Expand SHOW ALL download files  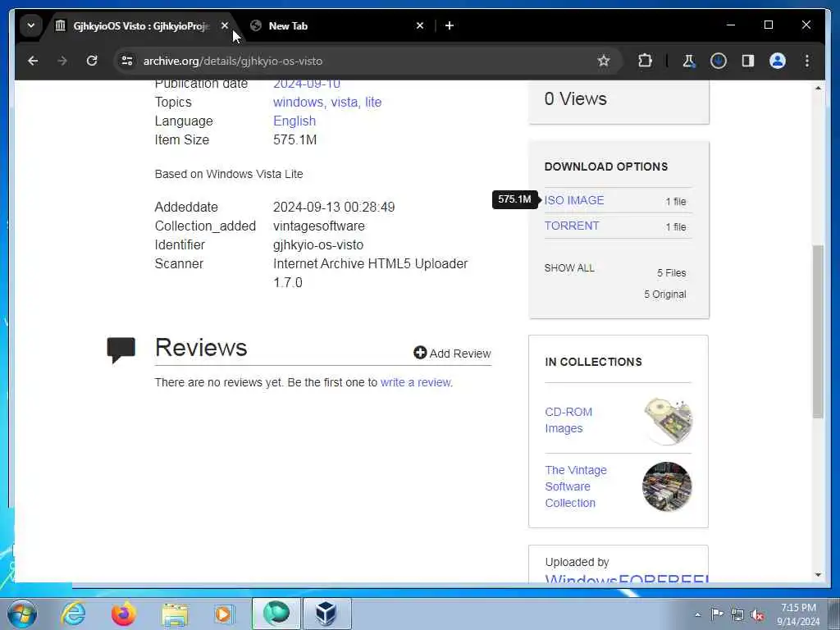(569, 268)
